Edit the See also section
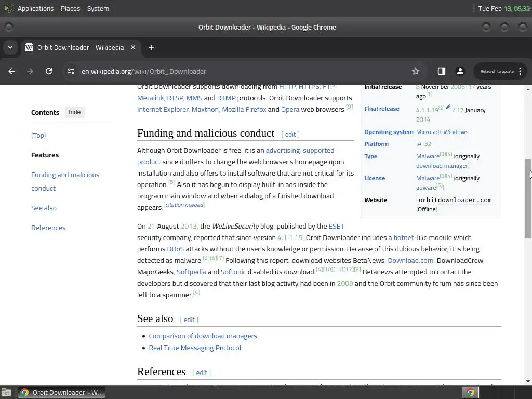 pyautogui.click(x=189, y=320)
